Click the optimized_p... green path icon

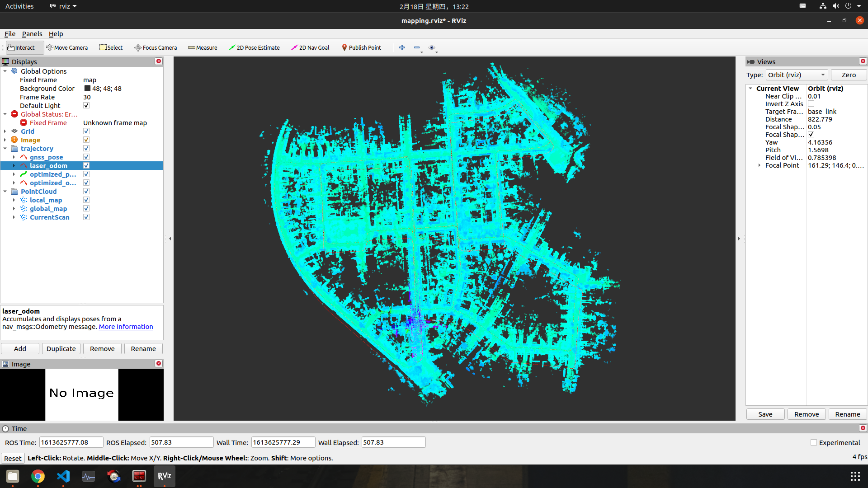24,174
